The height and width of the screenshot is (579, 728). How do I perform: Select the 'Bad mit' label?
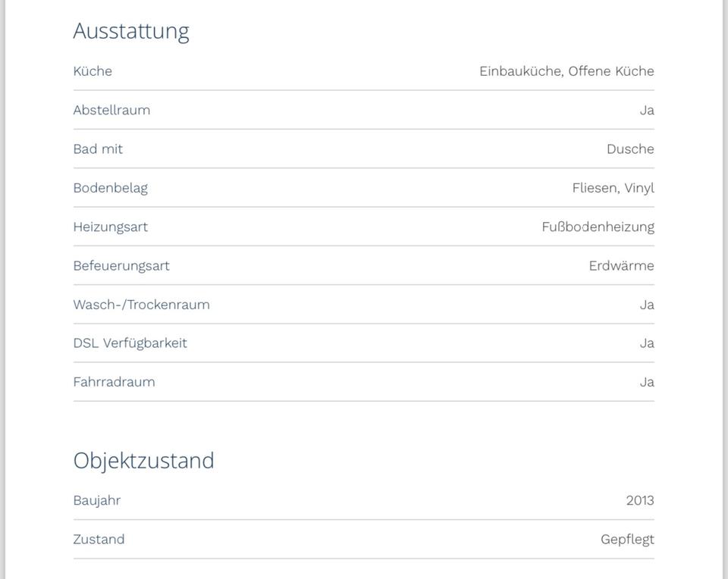pos(98,149)
